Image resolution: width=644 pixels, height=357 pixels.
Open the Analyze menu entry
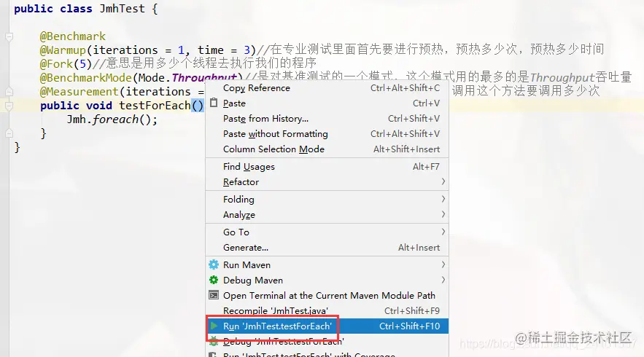pyautogui.click(x=327, y=215)
